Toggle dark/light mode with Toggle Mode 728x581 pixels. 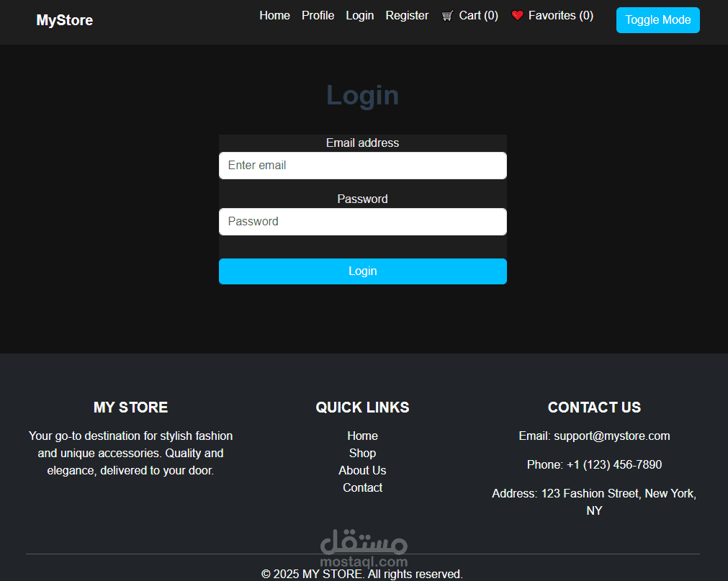pos(657,20)
